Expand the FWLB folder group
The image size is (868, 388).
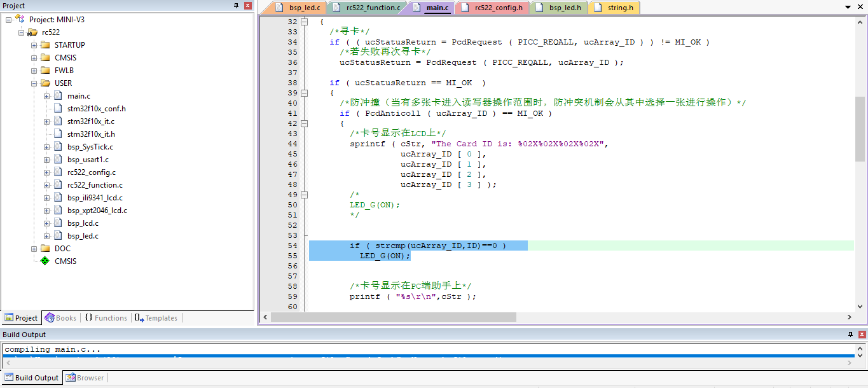tap(34, 71)
